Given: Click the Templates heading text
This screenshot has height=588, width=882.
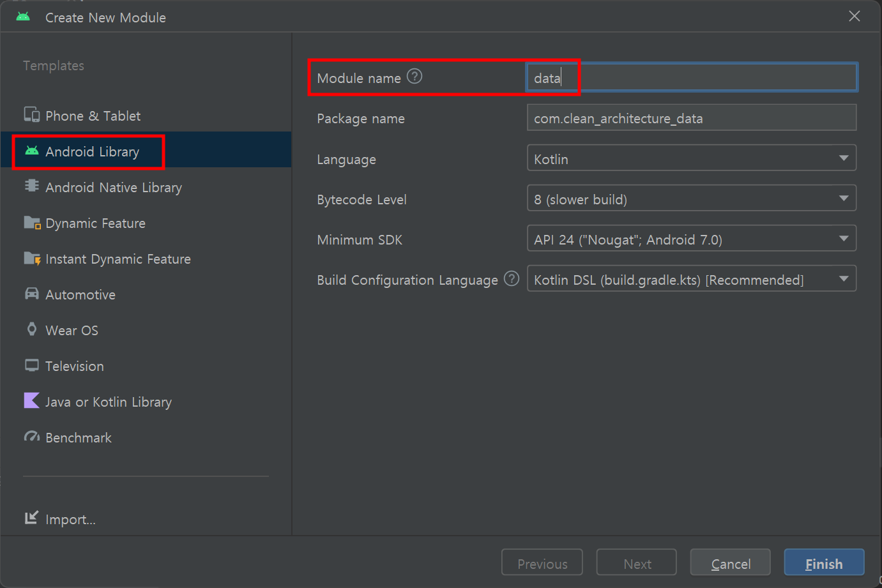Looking at the screenshot, I should 54,65.
